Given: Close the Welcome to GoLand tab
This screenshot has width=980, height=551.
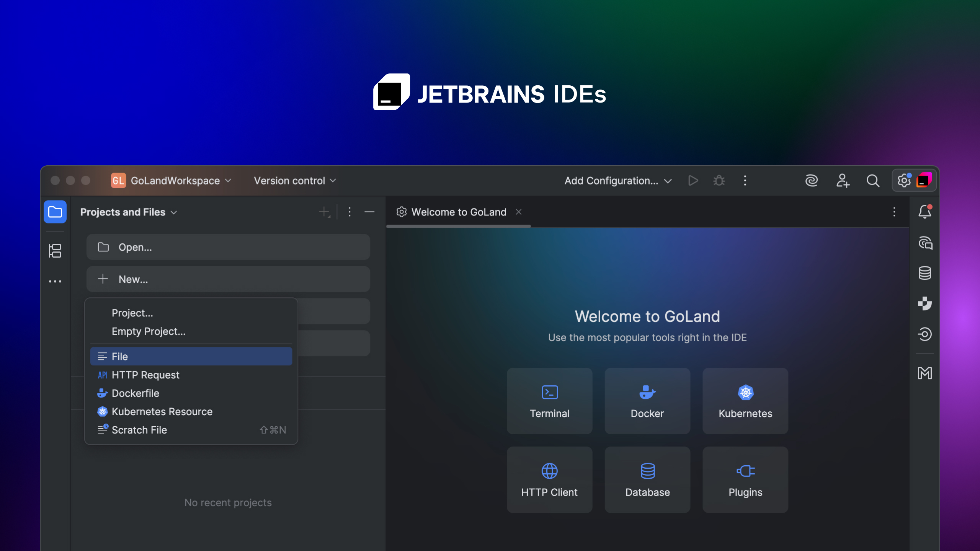Looking at the screenshot, I should click(519, 212).
